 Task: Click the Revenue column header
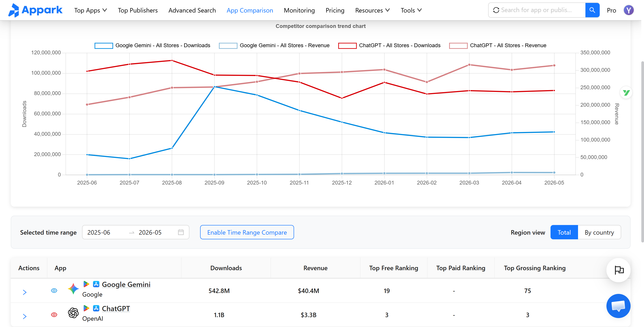click(315, 268)
